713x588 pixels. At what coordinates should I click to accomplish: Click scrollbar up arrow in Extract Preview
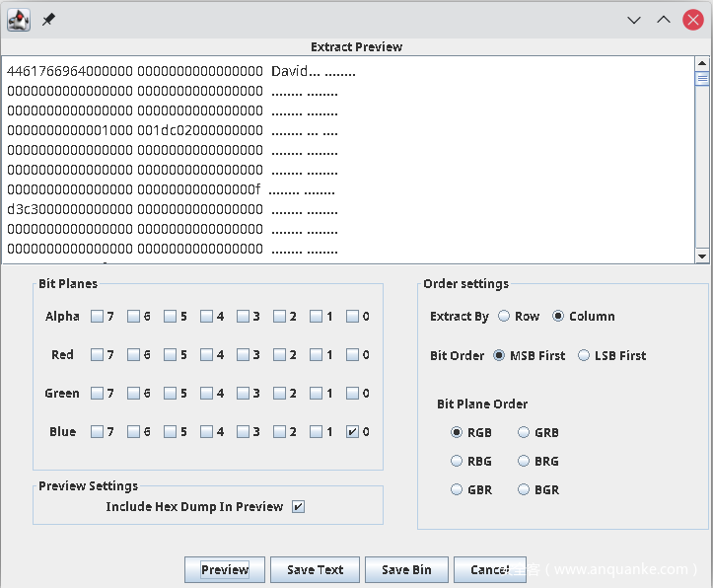[702, 63]
